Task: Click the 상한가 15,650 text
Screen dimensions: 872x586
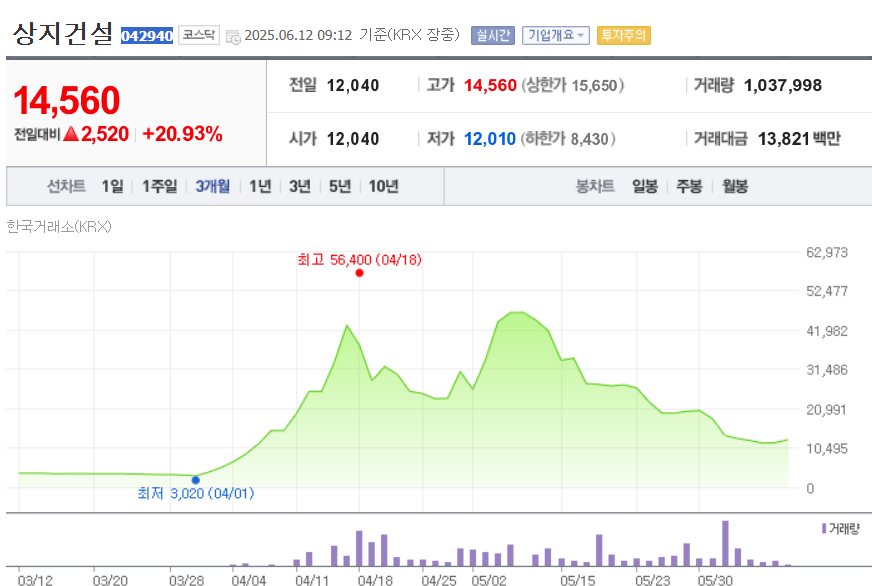Action: coord(573,86)
